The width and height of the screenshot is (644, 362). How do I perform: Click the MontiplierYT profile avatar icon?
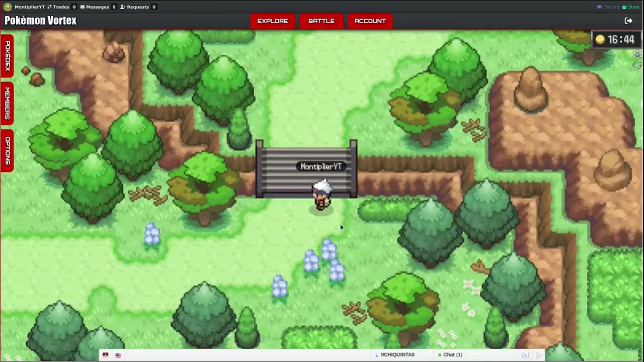8,7
